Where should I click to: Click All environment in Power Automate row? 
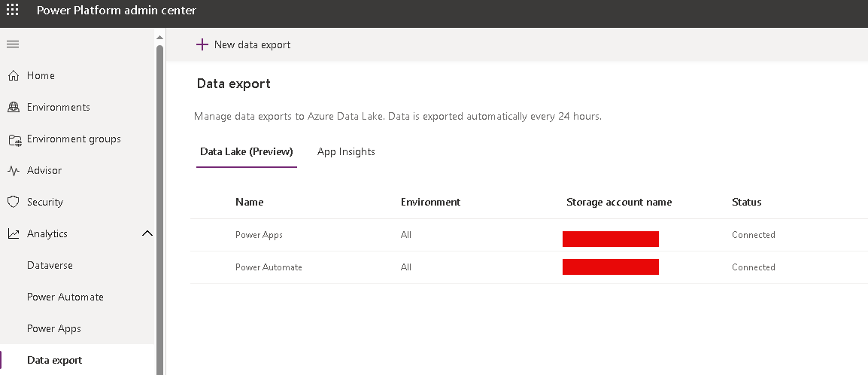tap(405, 267)
